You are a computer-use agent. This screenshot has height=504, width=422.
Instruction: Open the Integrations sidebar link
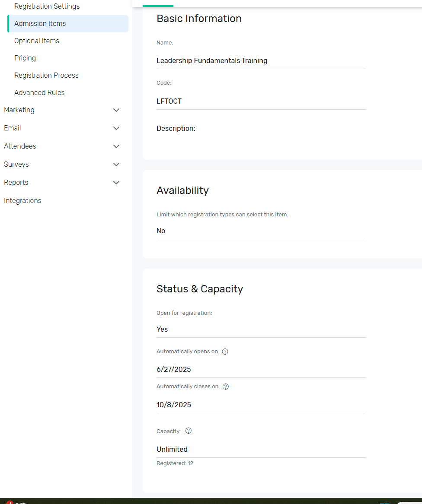(x=22, y=201)
